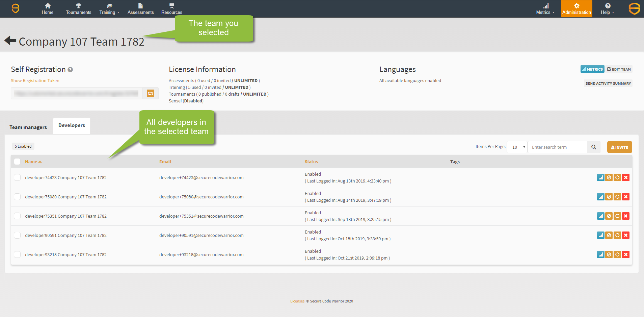Viewport: 644px width, 317px height.
Task: View metrics for developer75080
Action: (x=600, y=197)
